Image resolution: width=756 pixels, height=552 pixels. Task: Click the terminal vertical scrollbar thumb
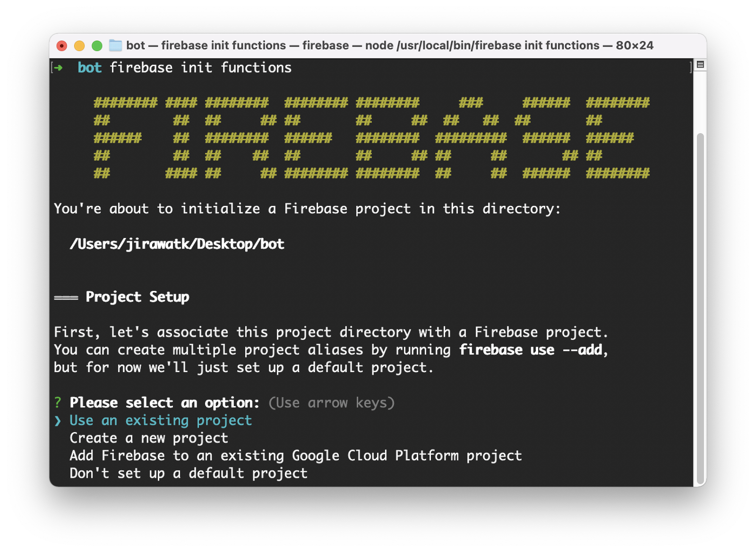[x=700, y=309]
